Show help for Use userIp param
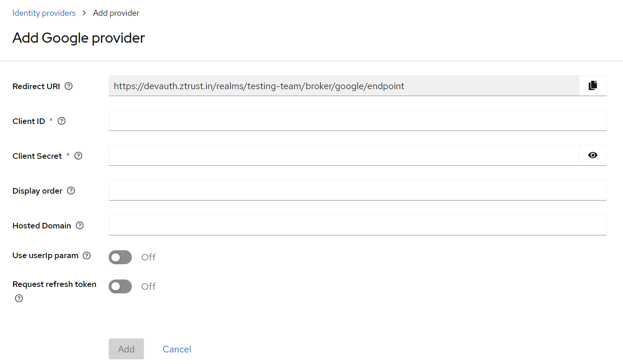 (87, 255)
